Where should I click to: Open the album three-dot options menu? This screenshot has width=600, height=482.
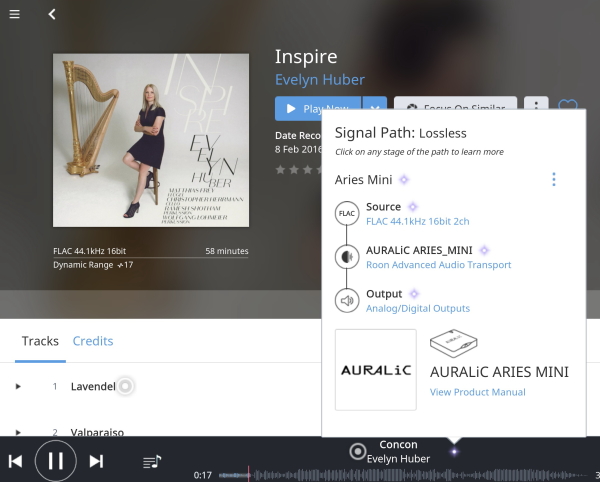[536, 103]
